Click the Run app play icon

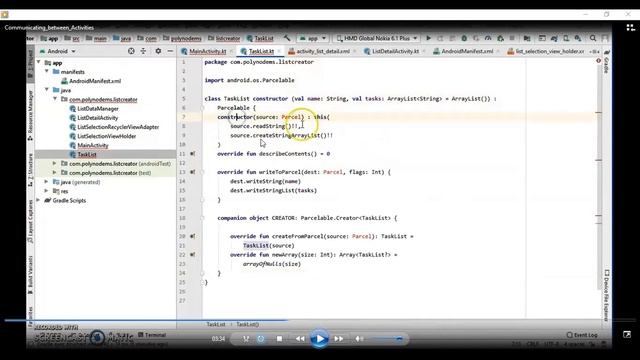(x=428, y=38)
